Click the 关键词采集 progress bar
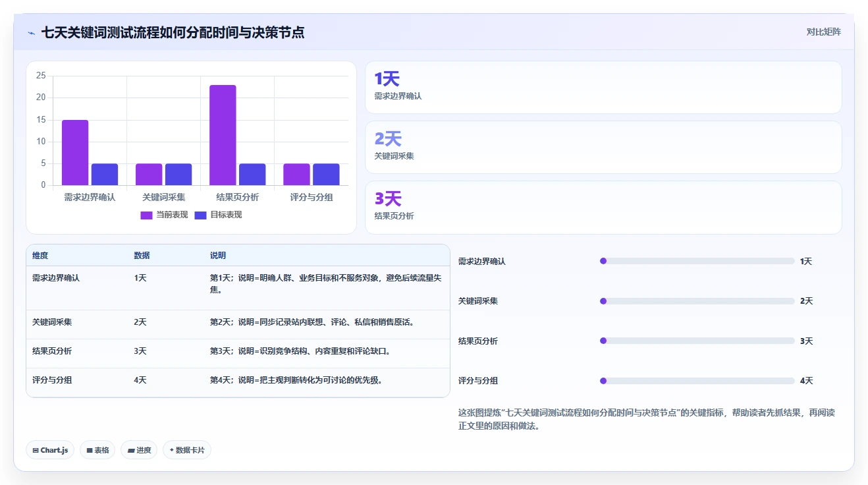 coord(697,301)
